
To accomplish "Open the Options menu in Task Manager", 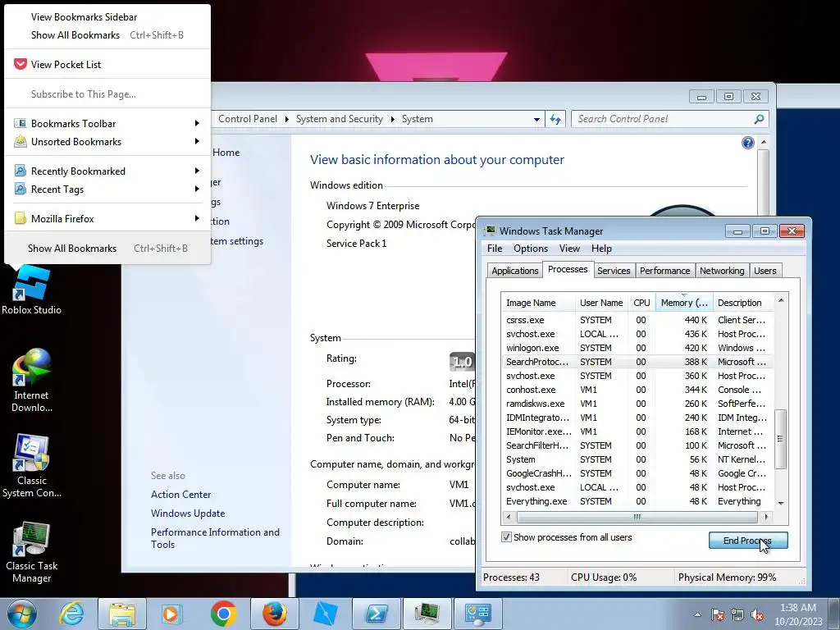I will (531, 249).
